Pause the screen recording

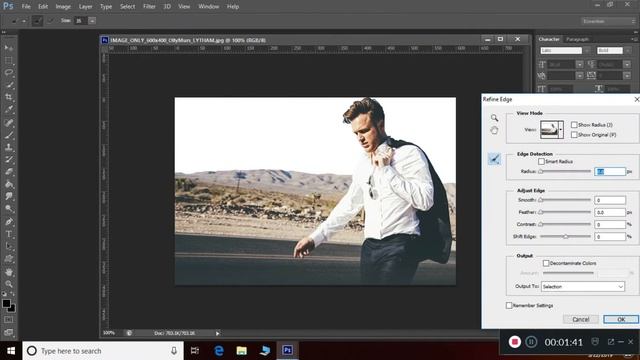531,342
